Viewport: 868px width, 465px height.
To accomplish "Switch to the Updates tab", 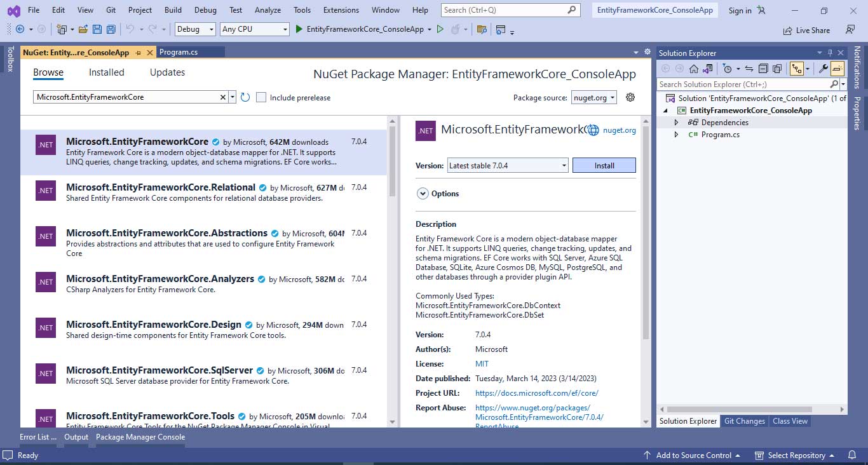I will [167, 72].
